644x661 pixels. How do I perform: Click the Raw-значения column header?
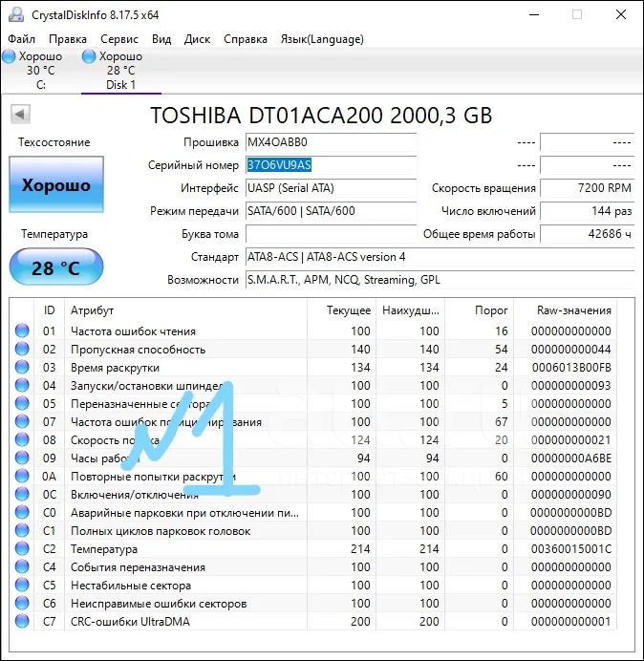click(565, 310)
